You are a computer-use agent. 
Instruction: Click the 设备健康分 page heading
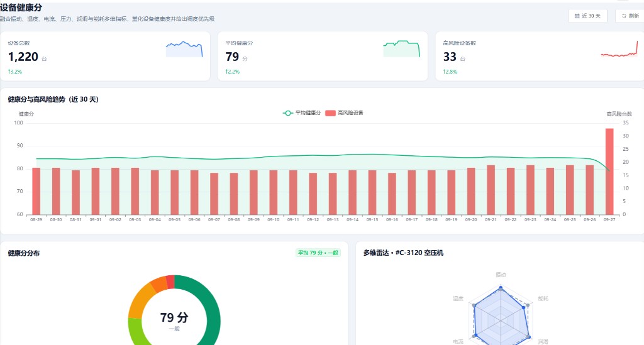pyautogui.click(x=21, y=8)
